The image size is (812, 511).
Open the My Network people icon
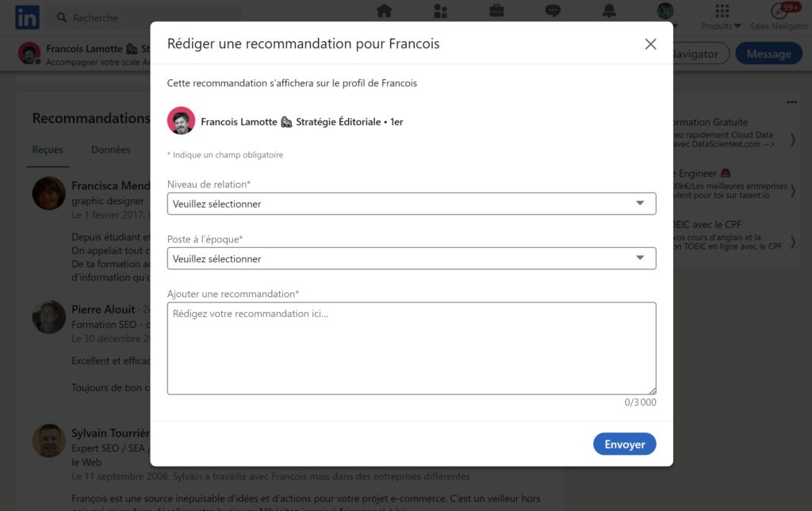(441, 11)
